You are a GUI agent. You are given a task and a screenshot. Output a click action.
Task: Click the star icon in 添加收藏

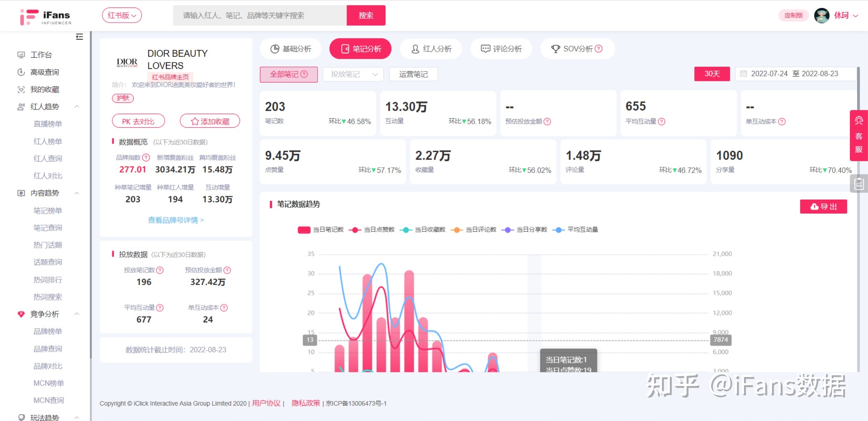pyautogui.click(x=195, y=122)
